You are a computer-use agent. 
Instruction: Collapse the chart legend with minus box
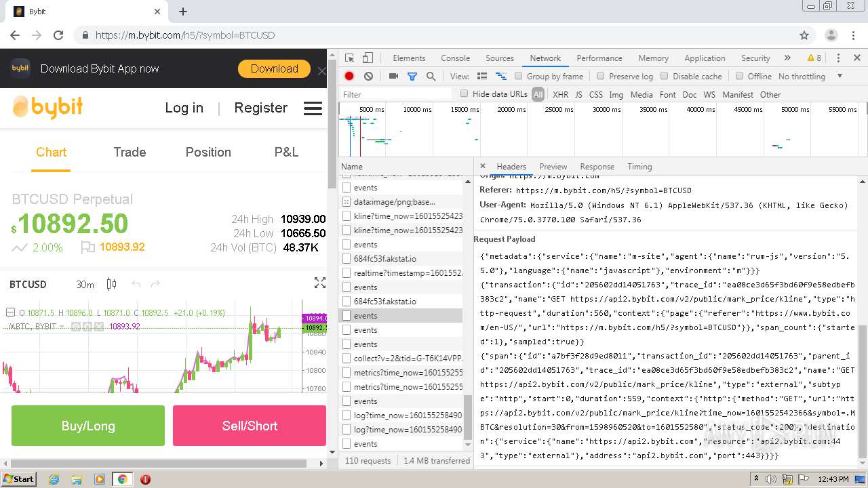point(10,312)
